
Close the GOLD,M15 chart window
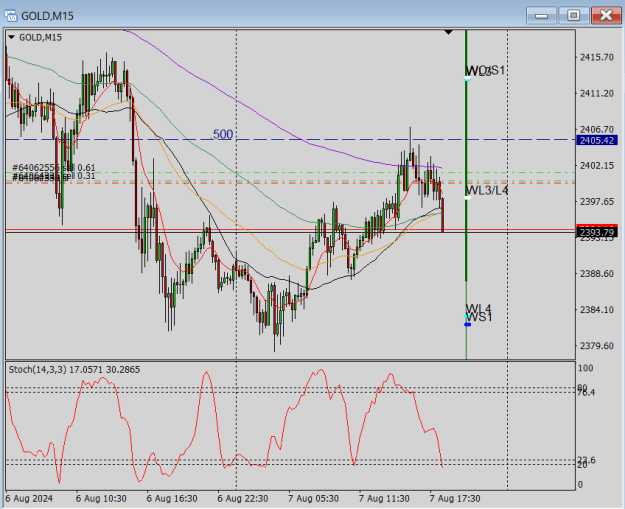(606, 16)
